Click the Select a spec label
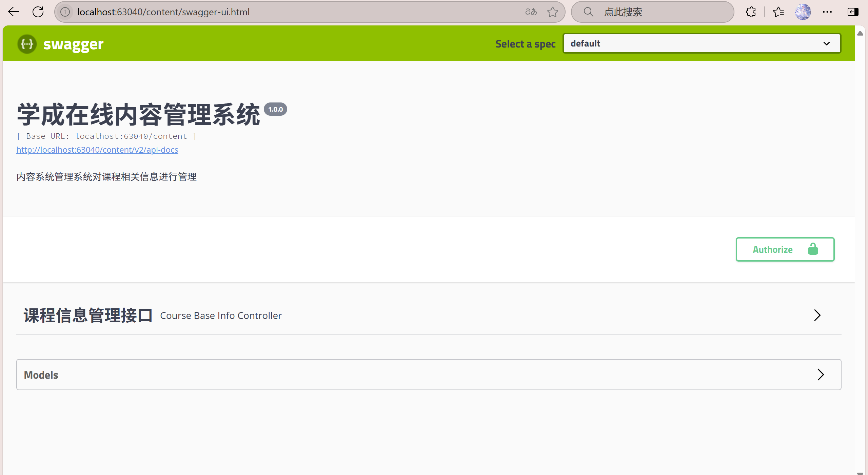This screenshot has height=475, width=868. pyautogui.click(x=525, y=44)
